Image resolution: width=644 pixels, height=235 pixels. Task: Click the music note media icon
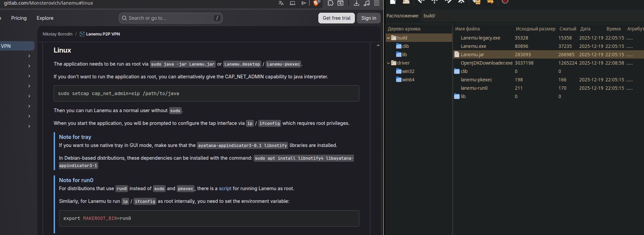[367, 3]
